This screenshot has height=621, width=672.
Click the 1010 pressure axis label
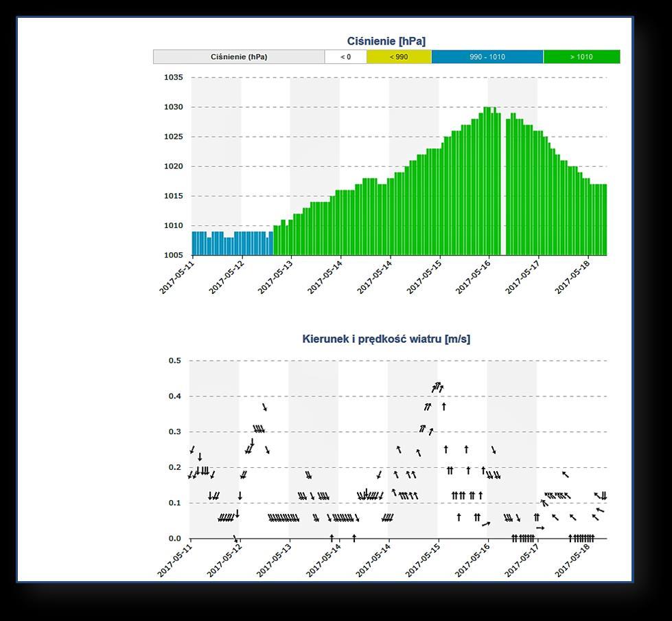point(173,225)
